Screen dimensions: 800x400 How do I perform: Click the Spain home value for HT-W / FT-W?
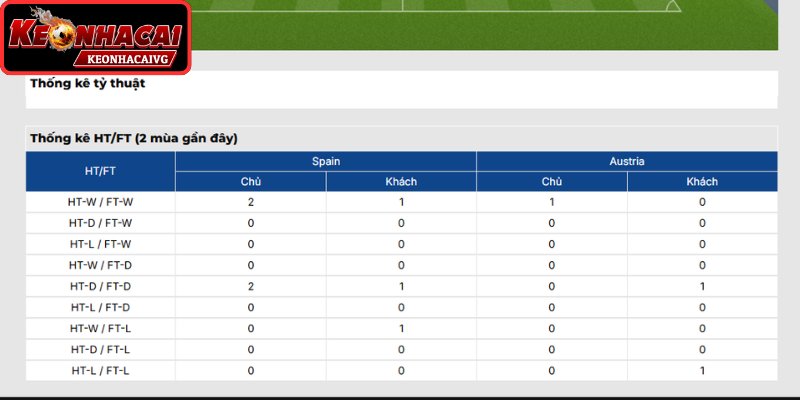click(251, 202)
